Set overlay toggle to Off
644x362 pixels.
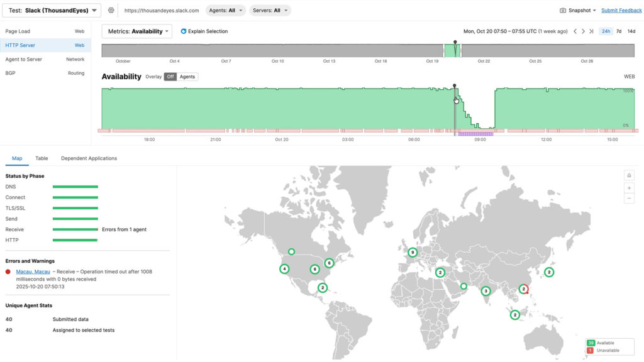(x=170, y=77)
